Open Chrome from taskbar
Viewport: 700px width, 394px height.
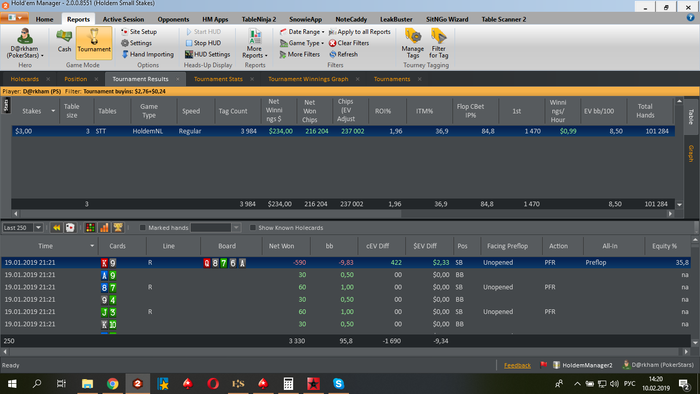[112, 383]
